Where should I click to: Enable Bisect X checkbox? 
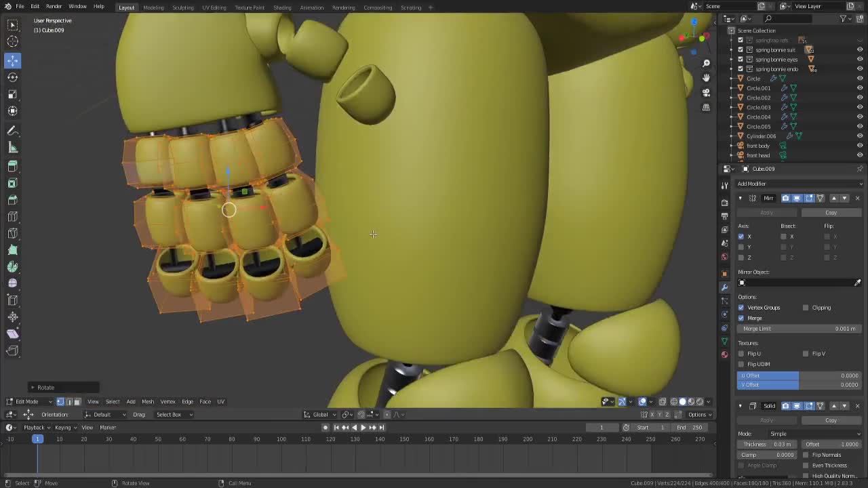(x=783, y=237)
